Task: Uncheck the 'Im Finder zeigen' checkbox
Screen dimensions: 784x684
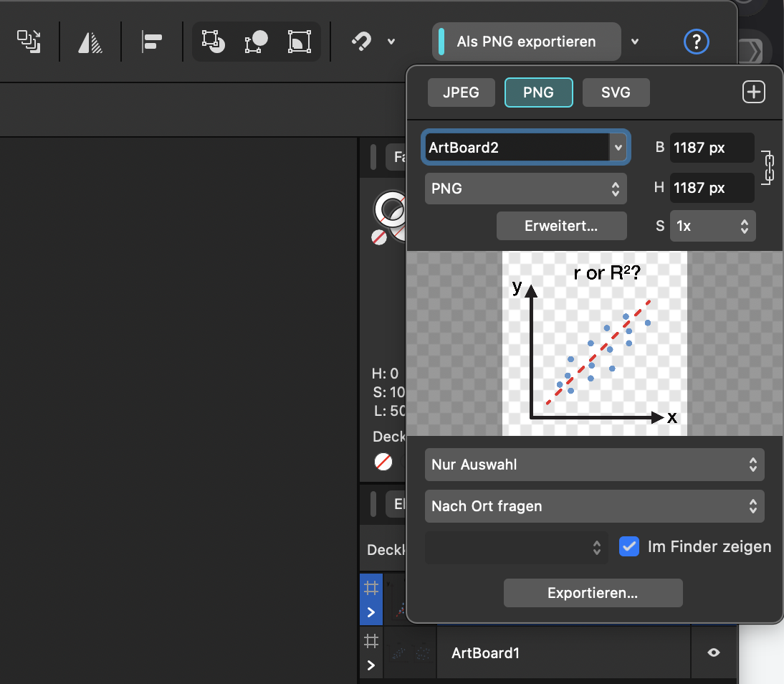Action: coord(628,546)
